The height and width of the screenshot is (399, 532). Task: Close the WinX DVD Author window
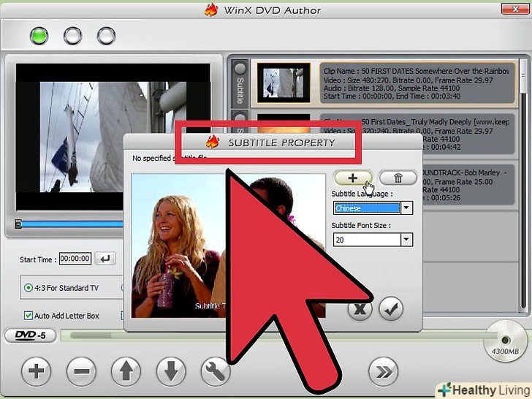tap(514, 9)
